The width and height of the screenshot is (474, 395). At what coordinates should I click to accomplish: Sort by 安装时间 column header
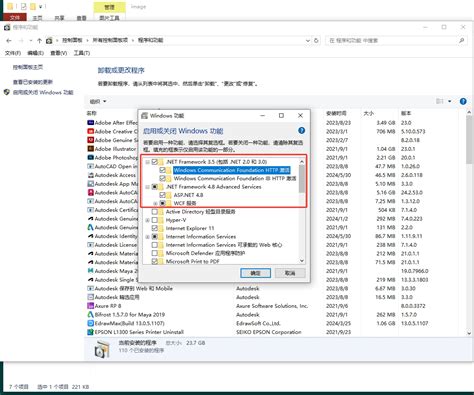336,113
